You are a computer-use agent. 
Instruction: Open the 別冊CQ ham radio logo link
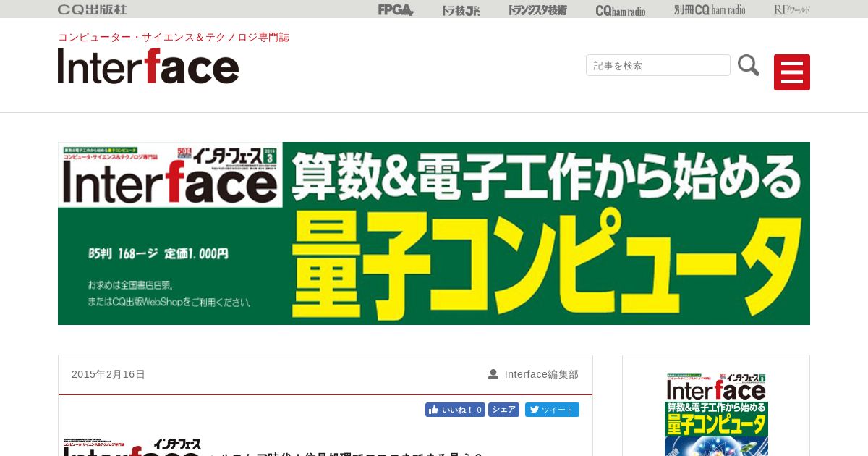pos(710,10)
